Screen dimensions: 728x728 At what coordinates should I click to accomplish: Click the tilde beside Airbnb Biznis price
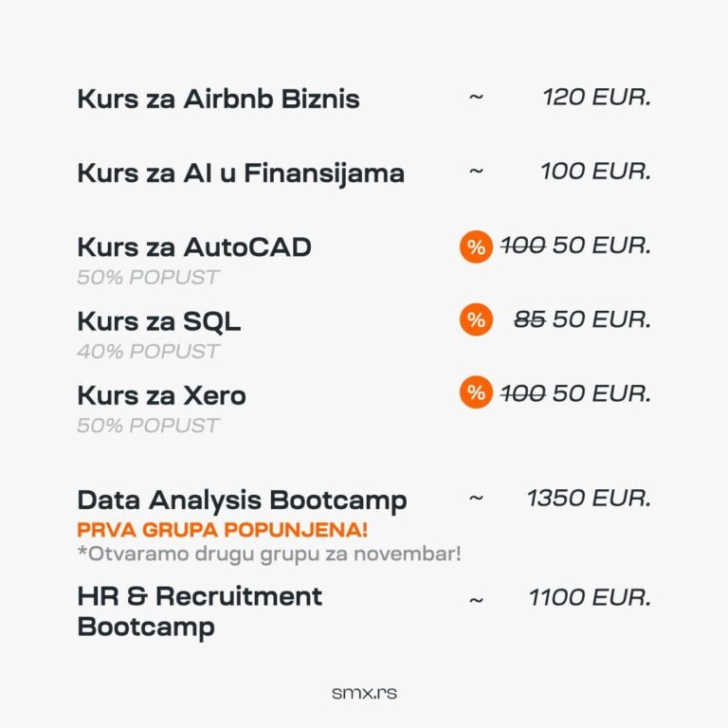(476, 97)
